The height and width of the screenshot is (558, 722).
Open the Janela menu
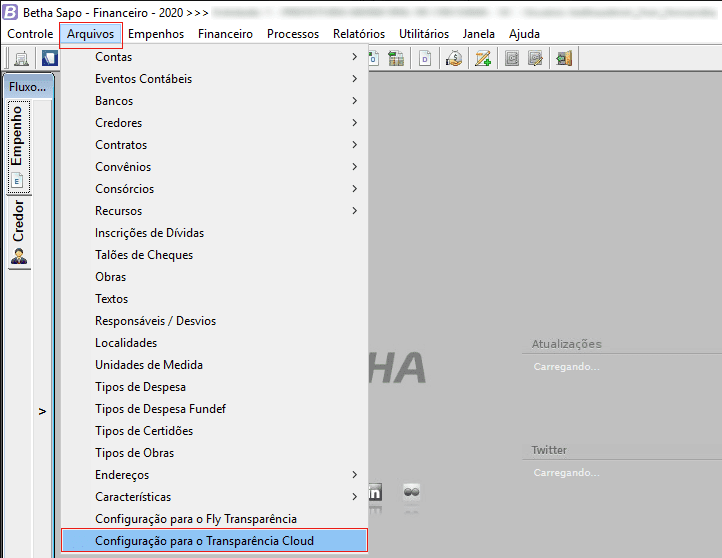[479, 34]
